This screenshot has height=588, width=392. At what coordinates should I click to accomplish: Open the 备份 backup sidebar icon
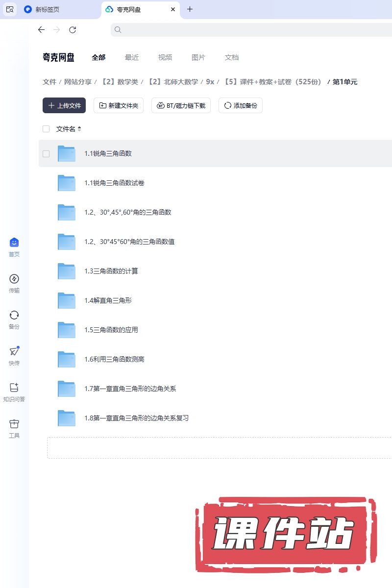point(14,316)
